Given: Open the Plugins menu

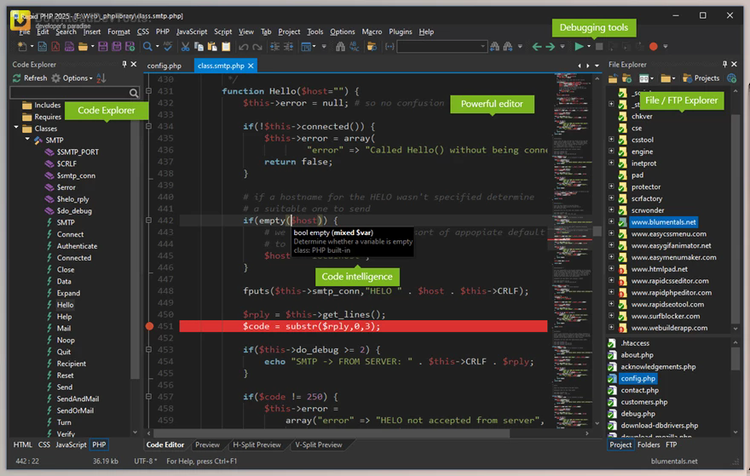Looking at the screenshot, I should point(400,32).
